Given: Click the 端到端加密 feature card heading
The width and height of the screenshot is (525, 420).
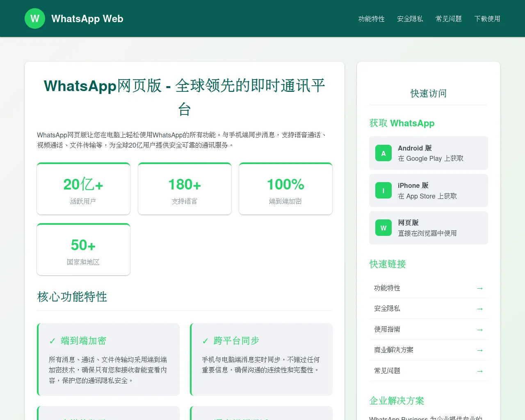Looking at the screenshot, I should [83, 341].
